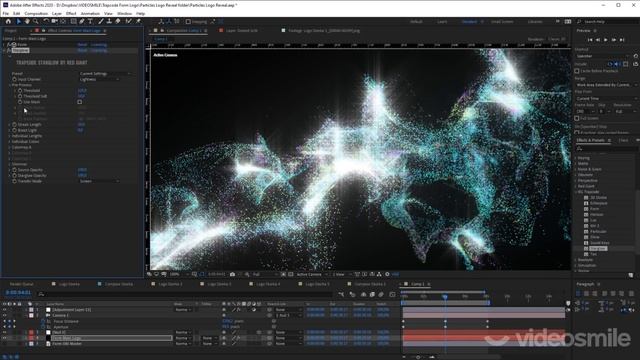The width and height of the screenshot is (640, 360).
Task: Select the Puppet Pin tool
Action: tap(138, 21)
